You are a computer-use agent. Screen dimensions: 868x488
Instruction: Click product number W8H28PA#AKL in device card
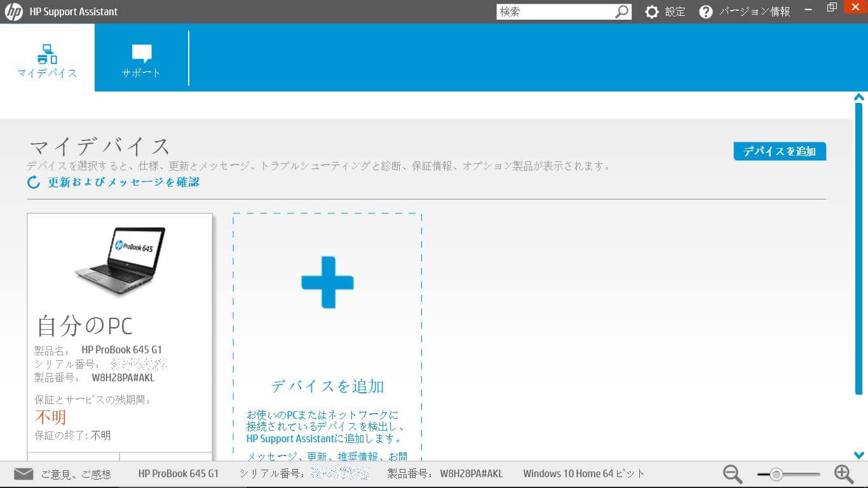pos(123,378)
